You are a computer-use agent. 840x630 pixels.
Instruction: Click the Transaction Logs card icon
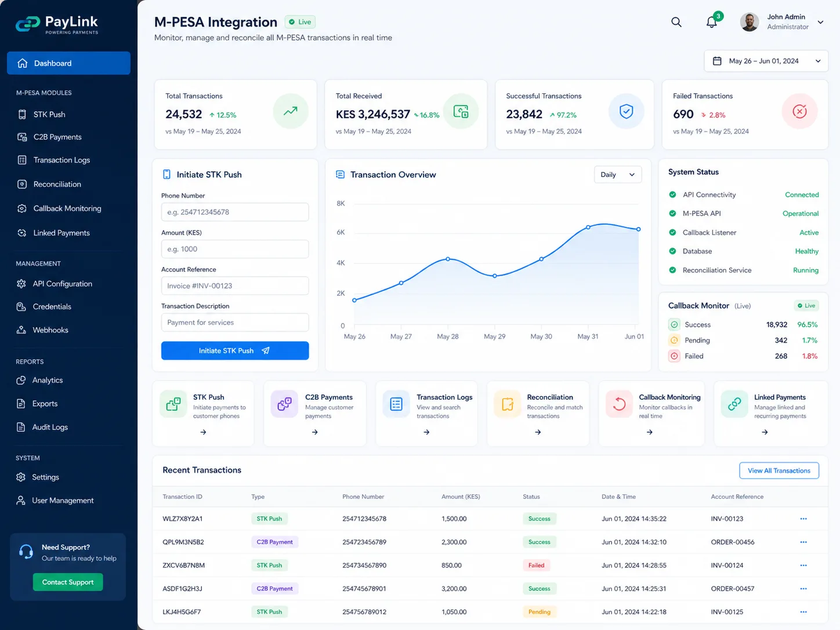click(x=396, y=404)
